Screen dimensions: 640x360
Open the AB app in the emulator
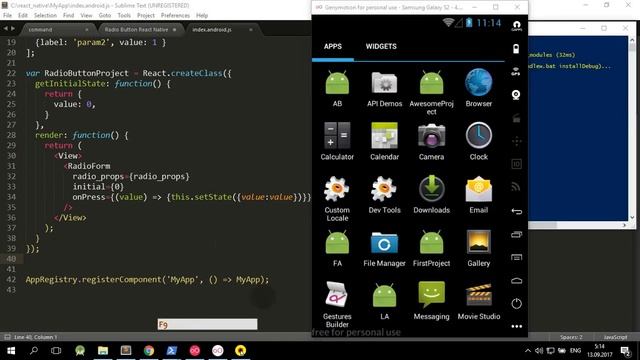click(x=337, y=88)
